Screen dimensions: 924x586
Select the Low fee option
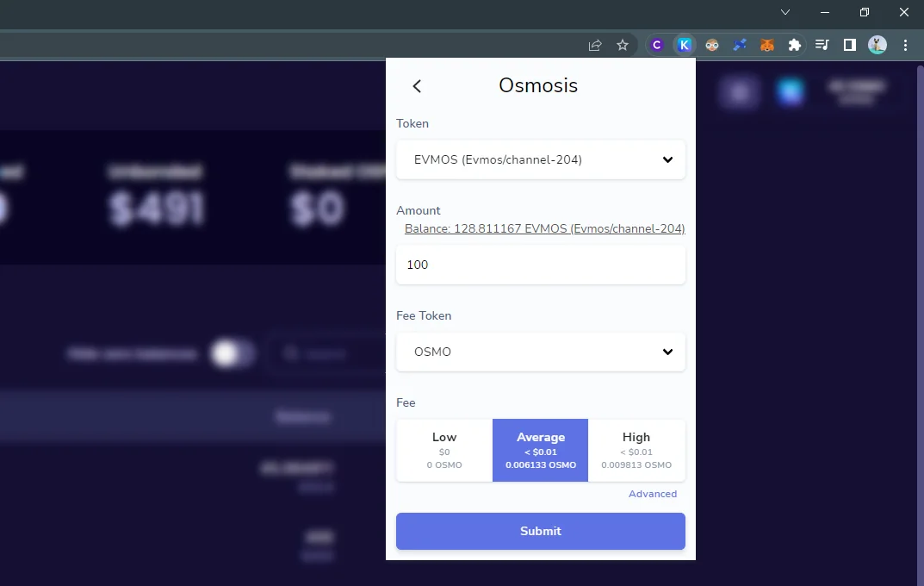tap(444, 451)
